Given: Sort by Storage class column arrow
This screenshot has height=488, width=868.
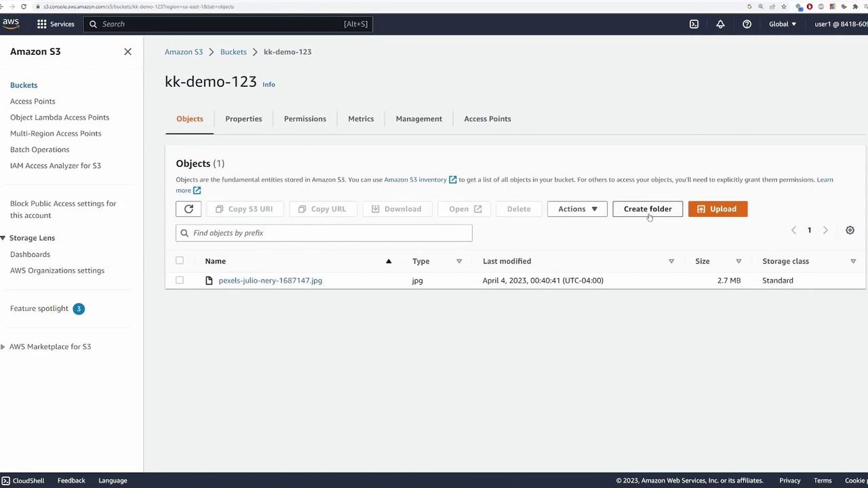Looking at the screenshot, I should pos(853,261).
